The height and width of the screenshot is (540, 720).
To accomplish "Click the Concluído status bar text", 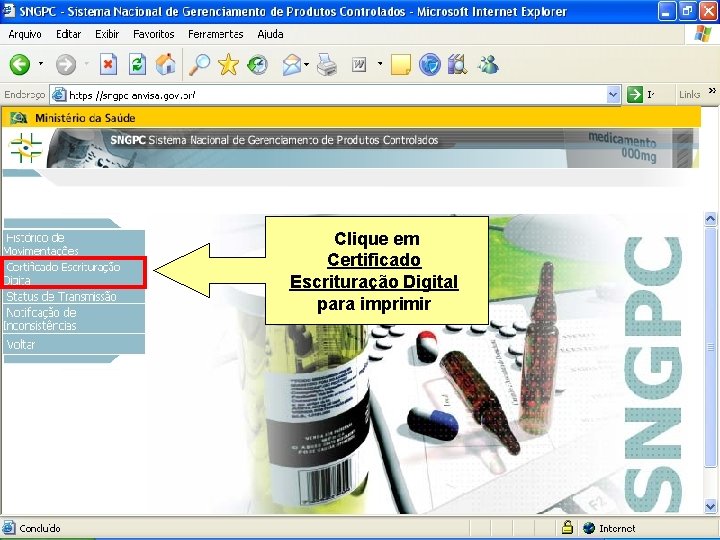I will coord(40,529).
